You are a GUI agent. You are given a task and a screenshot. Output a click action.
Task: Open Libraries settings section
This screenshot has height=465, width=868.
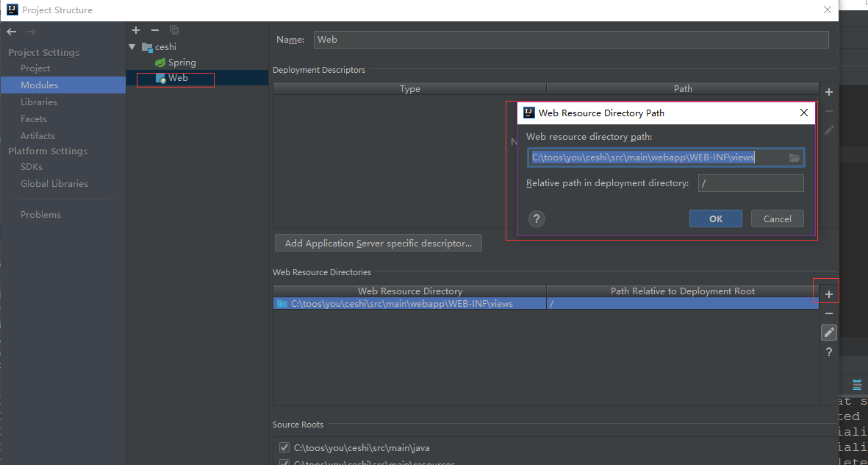(39, 102)
